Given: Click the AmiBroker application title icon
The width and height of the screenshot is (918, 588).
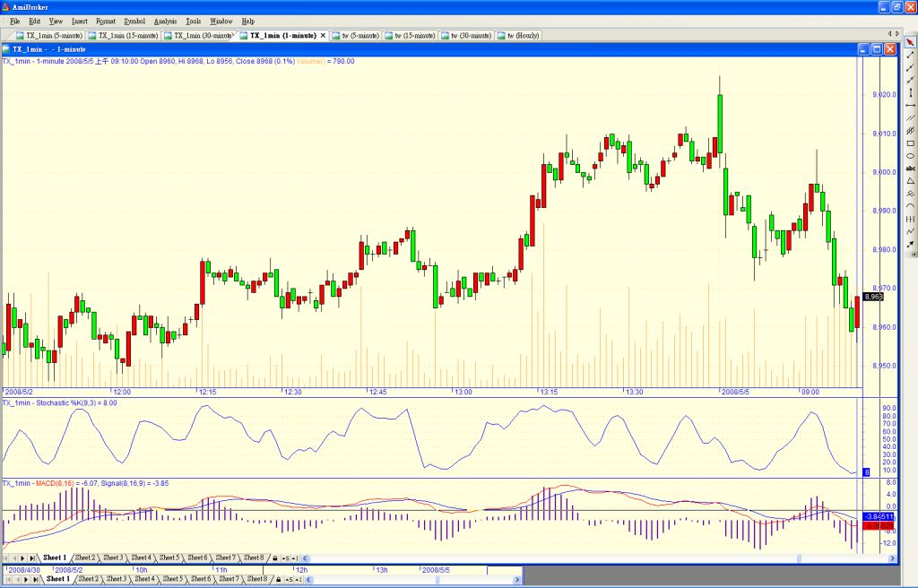Looking at the screenshot, I should pos(6,7).
